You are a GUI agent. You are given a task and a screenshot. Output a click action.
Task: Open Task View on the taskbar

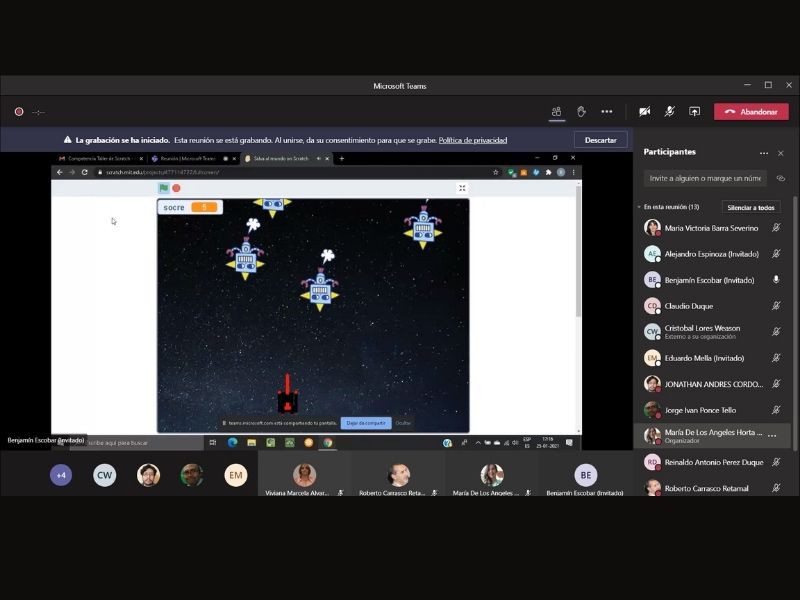coord(213,442)
